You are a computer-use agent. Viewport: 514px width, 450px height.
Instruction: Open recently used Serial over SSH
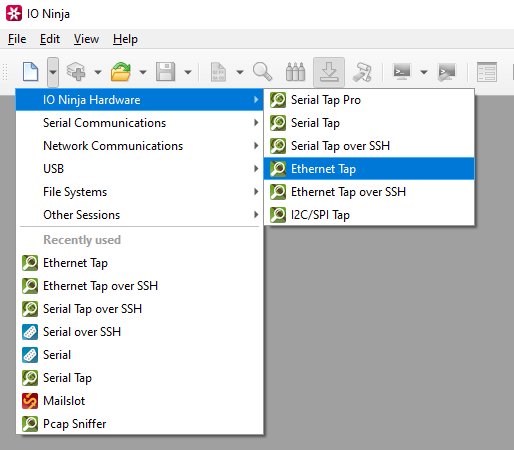tap(139, 332)
